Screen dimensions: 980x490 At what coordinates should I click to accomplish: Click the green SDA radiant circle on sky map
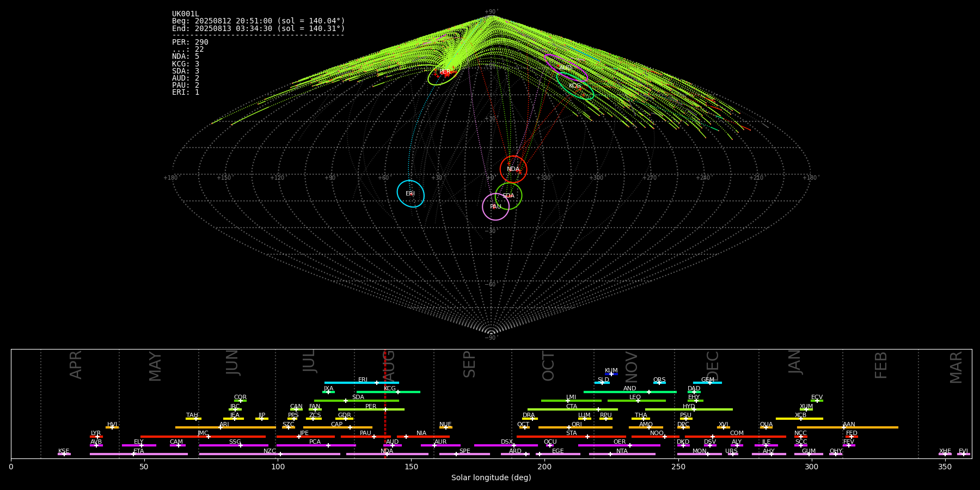click(x=509, y=196)
